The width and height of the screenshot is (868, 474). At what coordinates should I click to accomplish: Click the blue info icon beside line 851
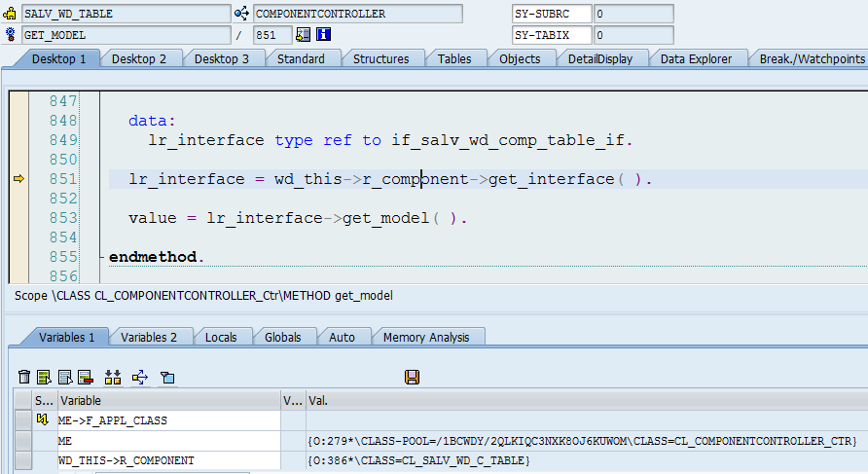(x=324, y=35)
